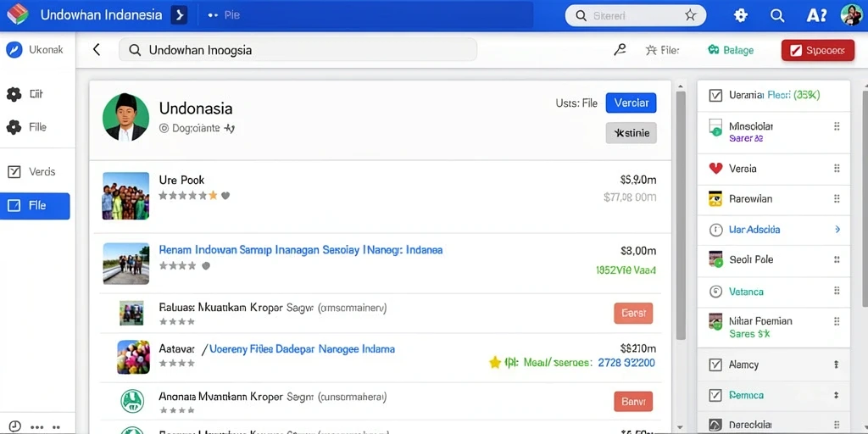This screenshot has width=868, height=434.
Task: Open the options dots beside Minsclolar
Action: coord(837,126)
